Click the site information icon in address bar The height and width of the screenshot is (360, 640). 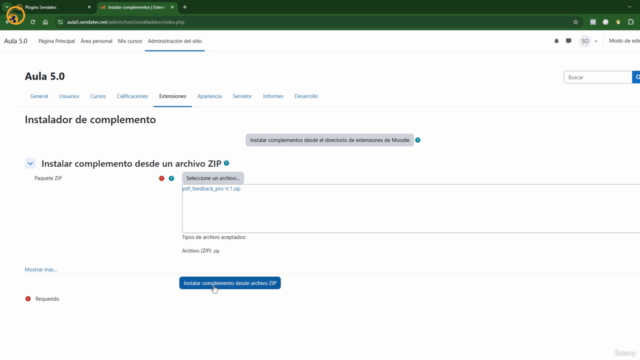60,22
